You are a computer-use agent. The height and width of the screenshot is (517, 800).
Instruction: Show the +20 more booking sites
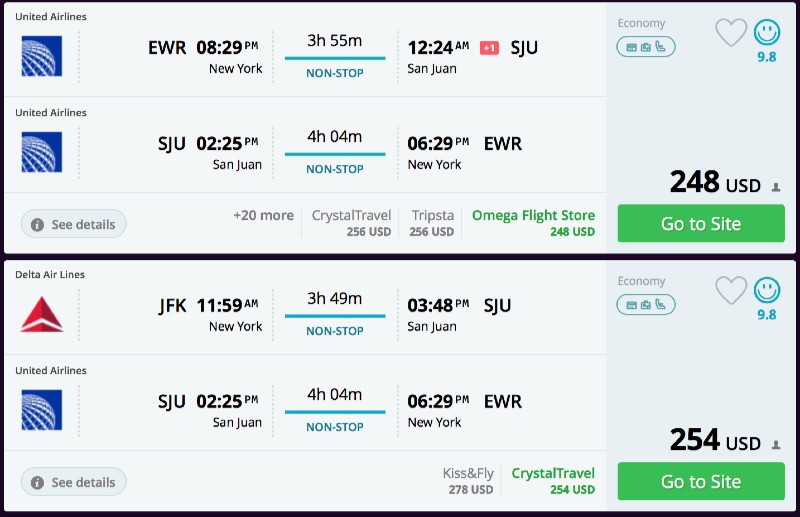coord(263,216)
